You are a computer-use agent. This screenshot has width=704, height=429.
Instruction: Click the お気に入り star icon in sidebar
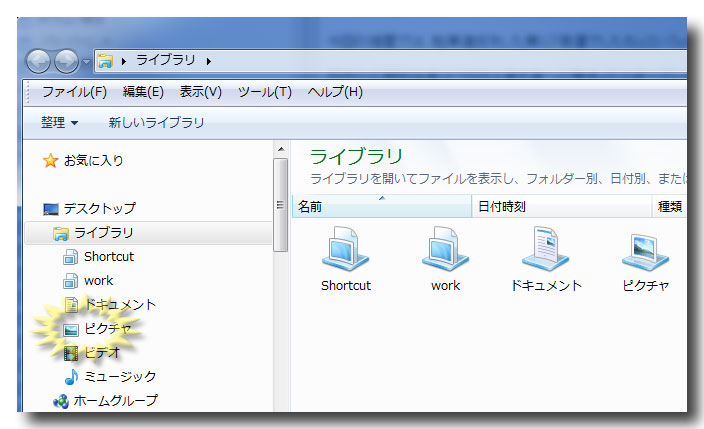(50, 160)
